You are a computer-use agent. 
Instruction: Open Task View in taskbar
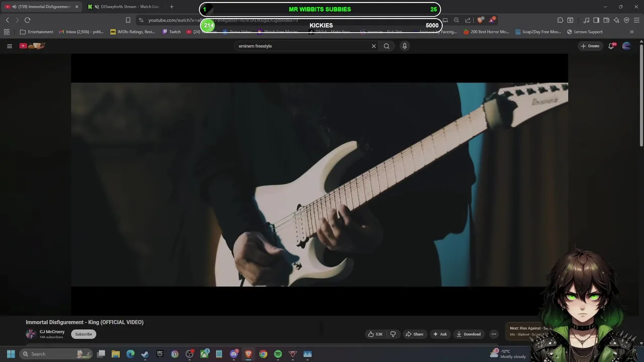[101, 354]
